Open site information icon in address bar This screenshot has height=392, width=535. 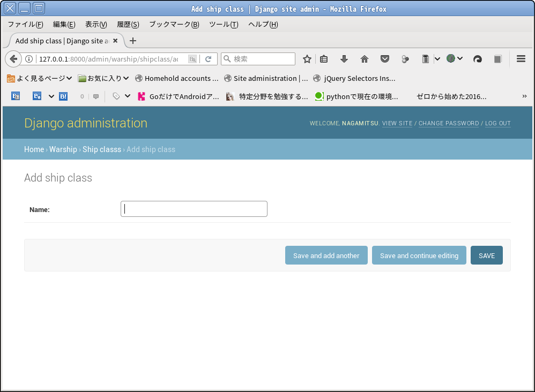coord(29,59)
